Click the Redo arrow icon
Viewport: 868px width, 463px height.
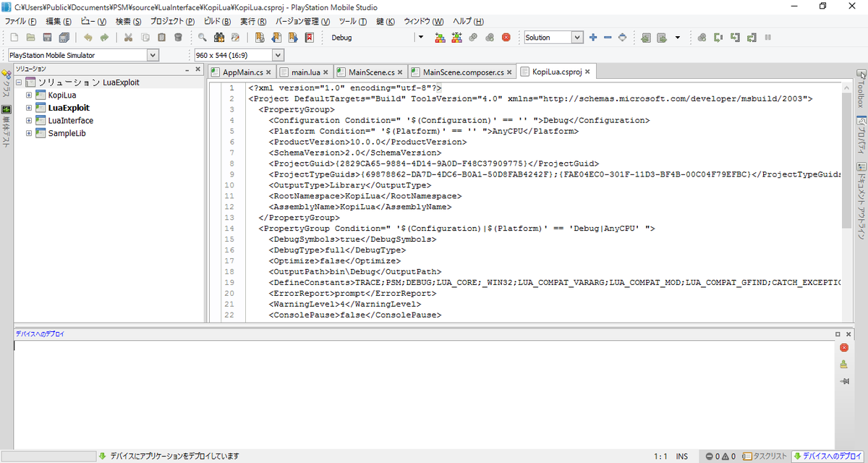tap(104, 38)
